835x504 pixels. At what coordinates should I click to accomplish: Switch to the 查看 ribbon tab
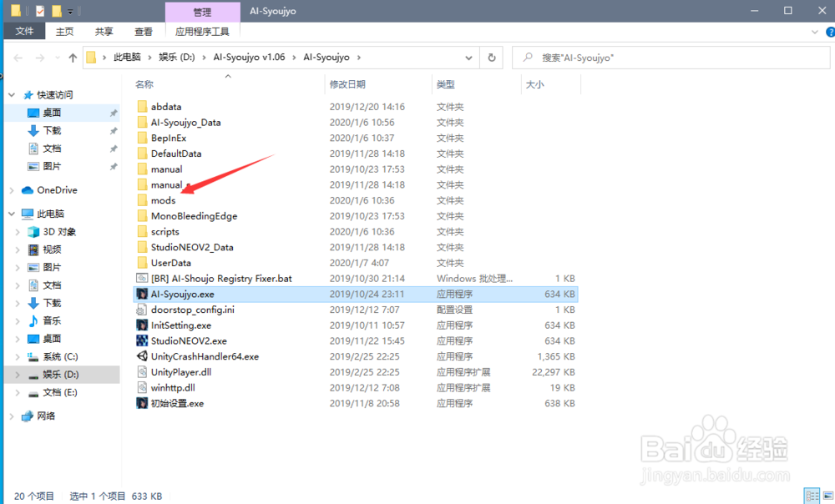click(x=144, y=32)
